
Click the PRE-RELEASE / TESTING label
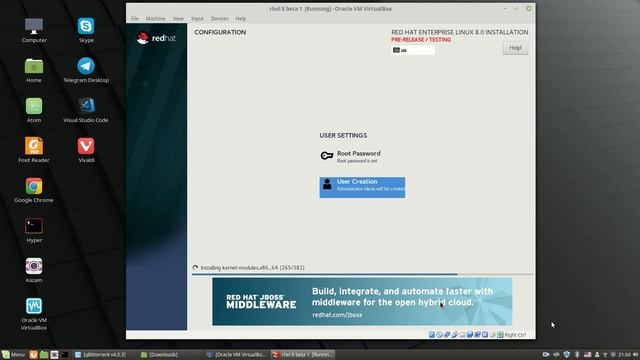pyautogui.click(x=421, y=40)
